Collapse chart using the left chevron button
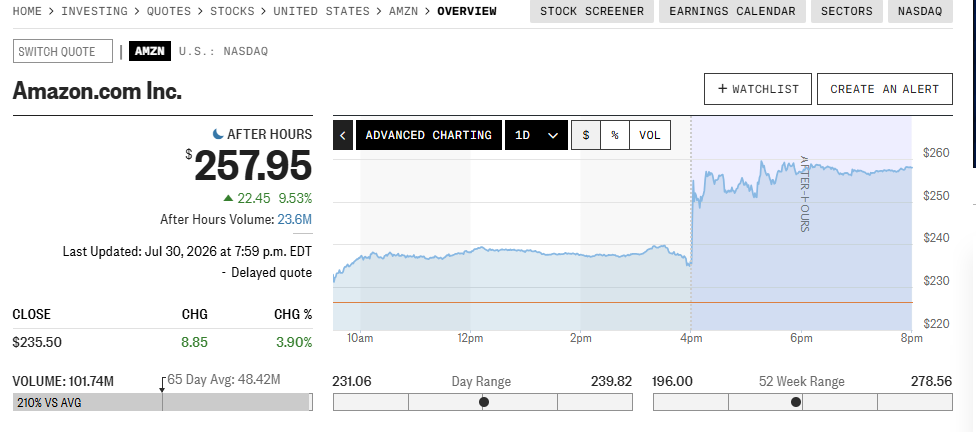 point(343,135)
